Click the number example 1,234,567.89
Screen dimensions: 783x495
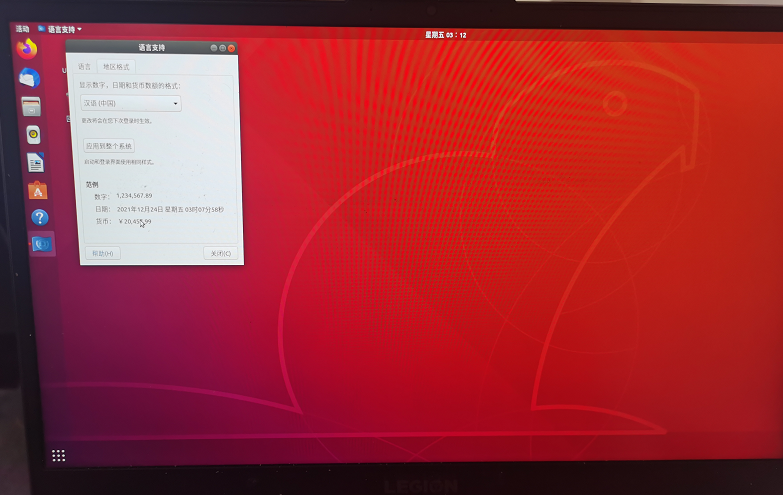point(134,196)
